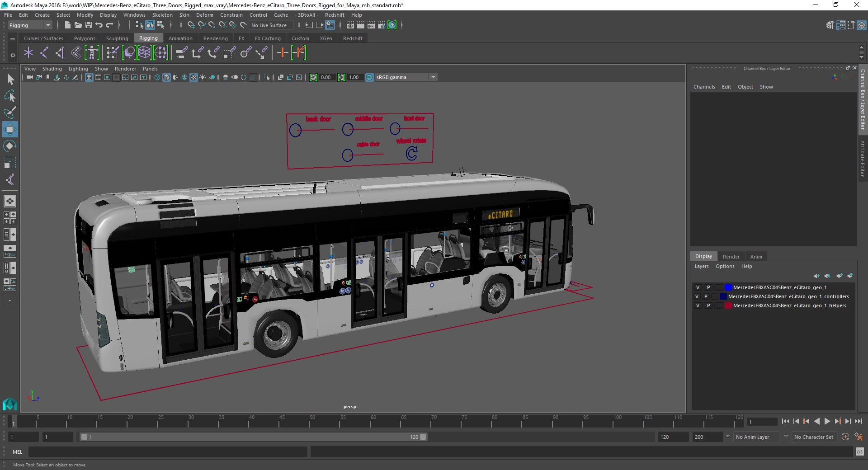
Task: Open the render view window icon
Action: pyautogui.click(x=350, y=25)
